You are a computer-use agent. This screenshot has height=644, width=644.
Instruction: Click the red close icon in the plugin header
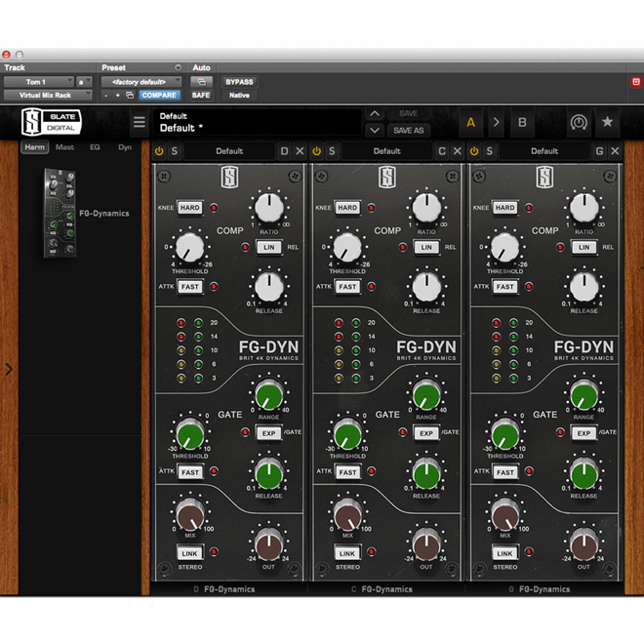(x=636, y=82)
